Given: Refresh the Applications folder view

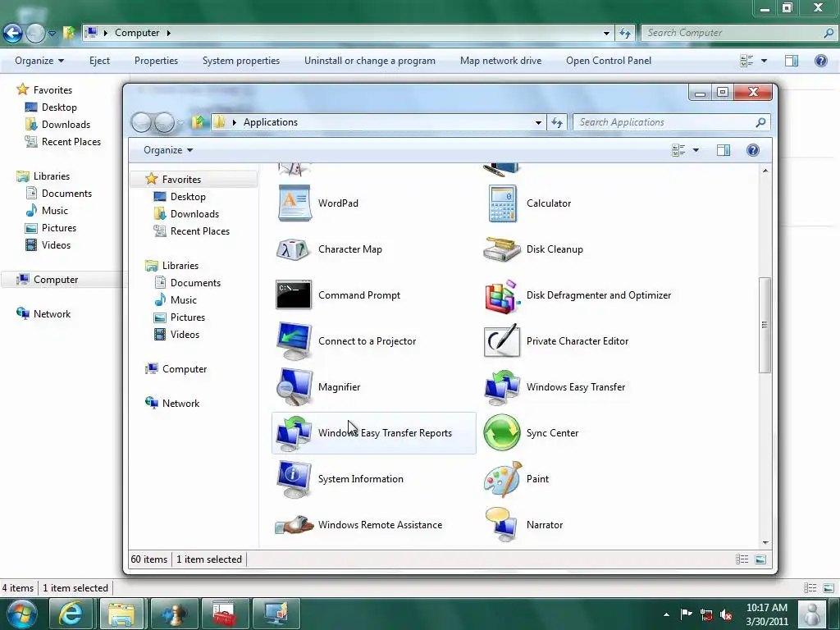Looking at the screenshot, I should point(557,123).
